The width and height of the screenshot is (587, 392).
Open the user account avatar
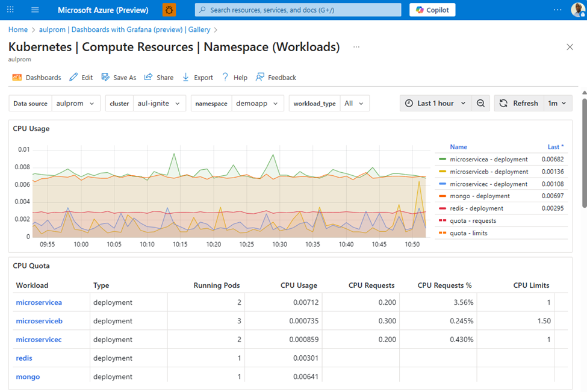pyautogui.click(x=578, y=10)
